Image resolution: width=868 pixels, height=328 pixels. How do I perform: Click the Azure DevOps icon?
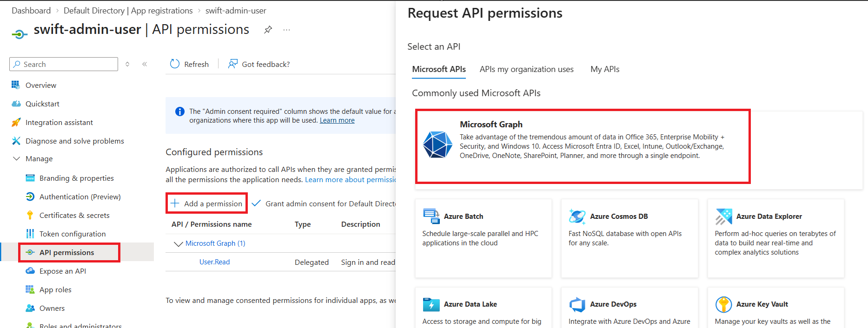[577, 304]
